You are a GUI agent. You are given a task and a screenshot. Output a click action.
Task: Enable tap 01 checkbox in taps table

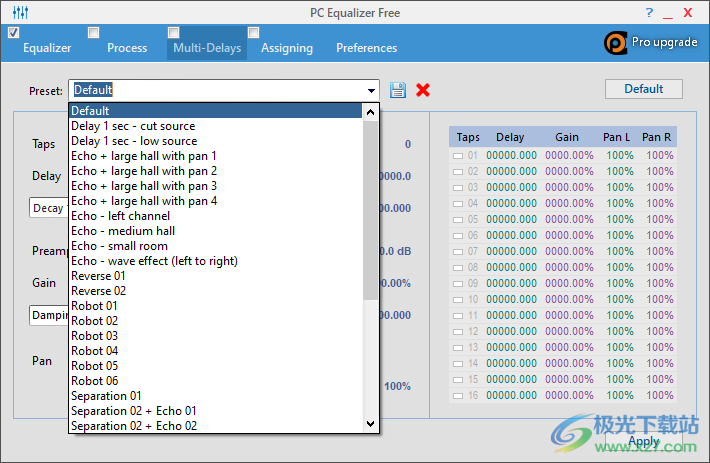pos(458,156)
